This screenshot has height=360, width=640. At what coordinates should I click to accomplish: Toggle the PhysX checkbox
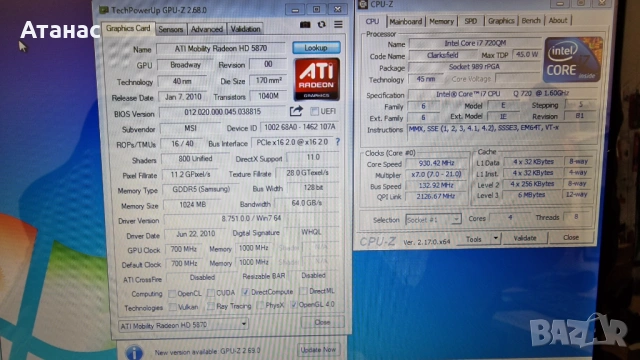260,305
